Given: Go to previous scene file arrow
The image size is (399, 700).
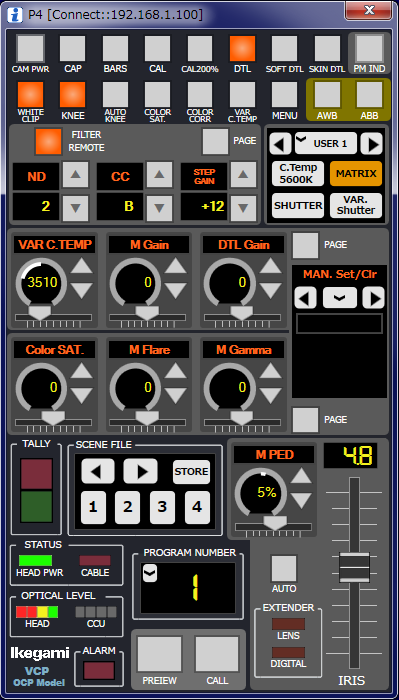Looking at the screenshot, I should 98,471.
